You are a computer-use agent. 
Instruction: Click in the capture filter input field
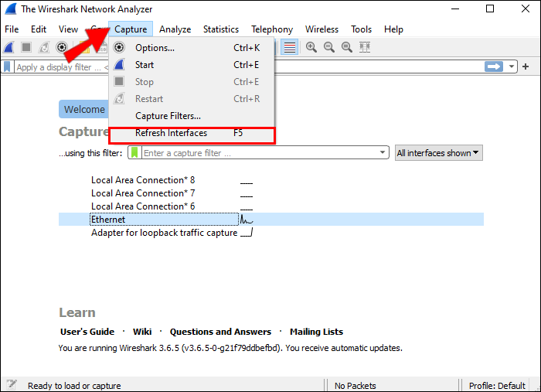(x=259, y=152)
